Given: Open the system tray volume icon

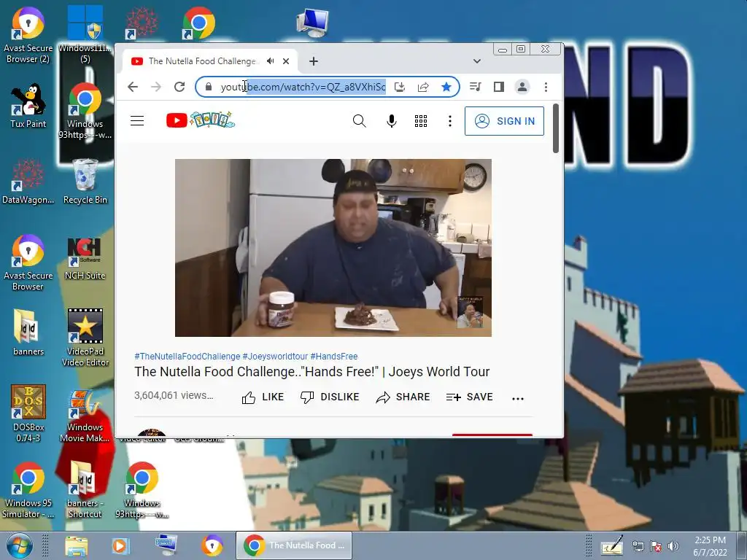Looking at the screenshot, I should (673, 546).
